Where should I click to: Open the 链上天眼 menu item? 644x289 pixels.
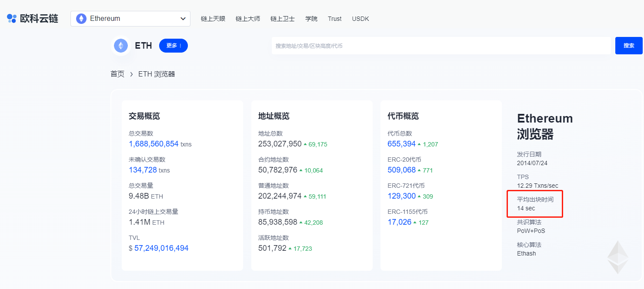point(213,19)
